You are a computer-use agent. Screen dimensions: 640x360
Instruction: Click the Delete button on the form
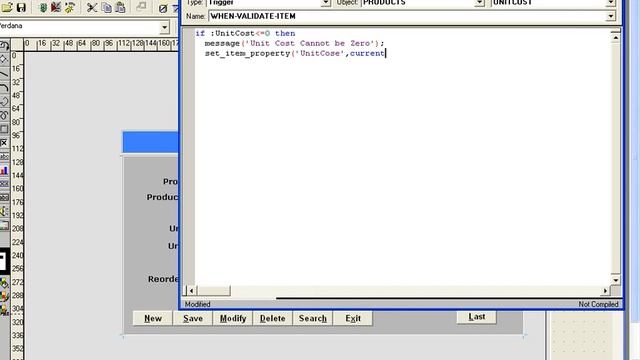(273, 318)
